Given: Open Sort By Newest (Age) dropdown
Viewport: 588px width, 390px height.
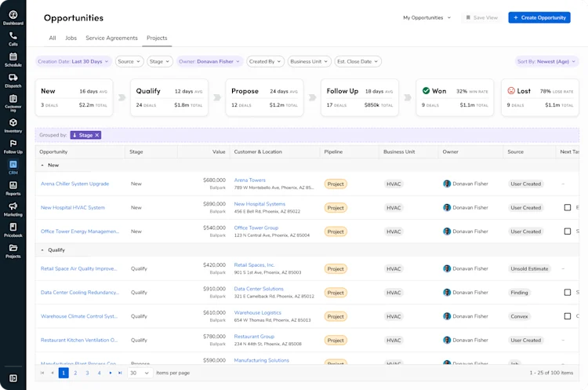Looking at the screenshot, I should coord(546,61).
